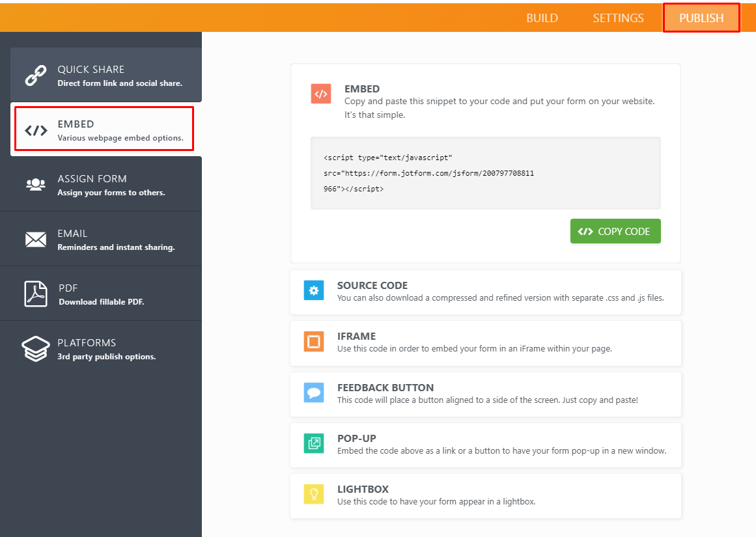Click the green Pop-up window icon
The width and height of the screenshot is (756, 537).
[x=314, y=443]
